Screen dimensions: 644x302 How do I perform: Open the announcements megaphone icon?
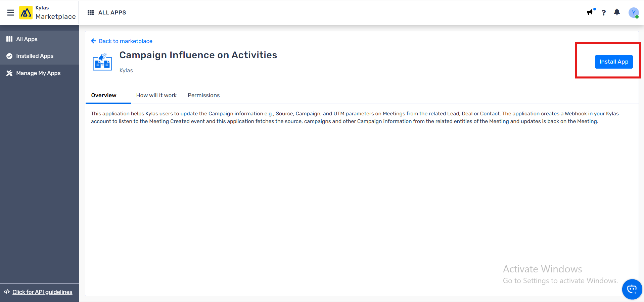click(x=590, y=12)
